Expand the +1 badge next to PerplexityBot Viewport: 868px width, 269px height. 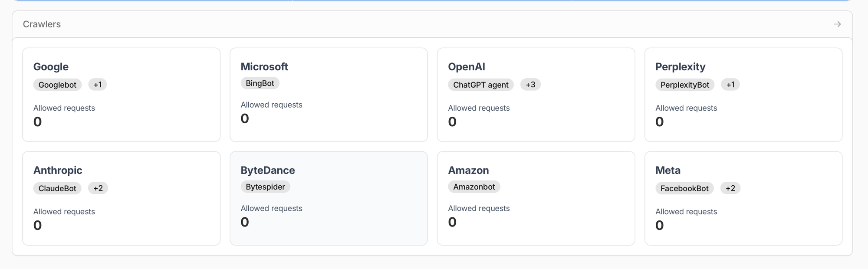(x=730, y=85)
